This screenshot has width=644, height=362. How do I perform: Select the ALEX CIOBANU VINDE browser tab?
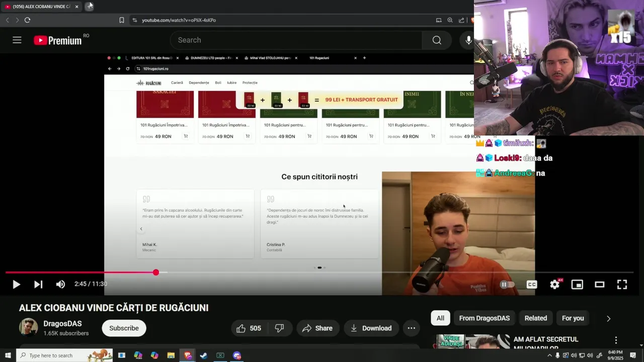coord(42,7)
